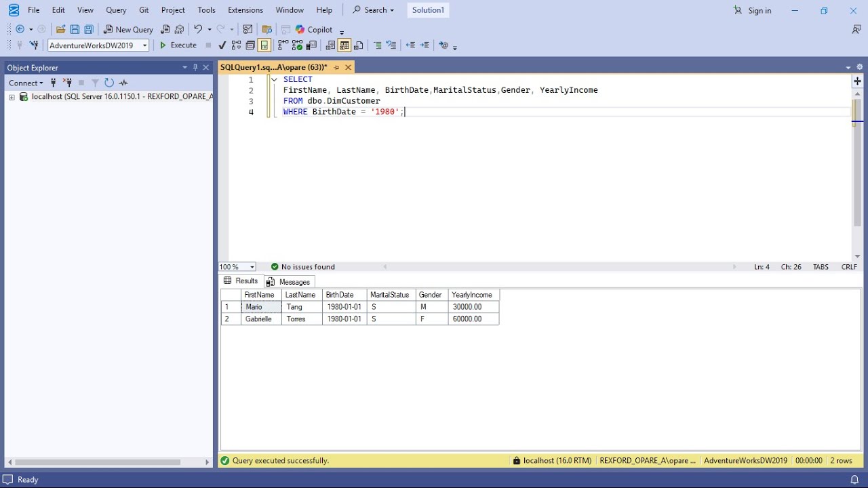Switch to the Messages tab
The width and height of the screenshot is (868, 488).
coord(288,282)
